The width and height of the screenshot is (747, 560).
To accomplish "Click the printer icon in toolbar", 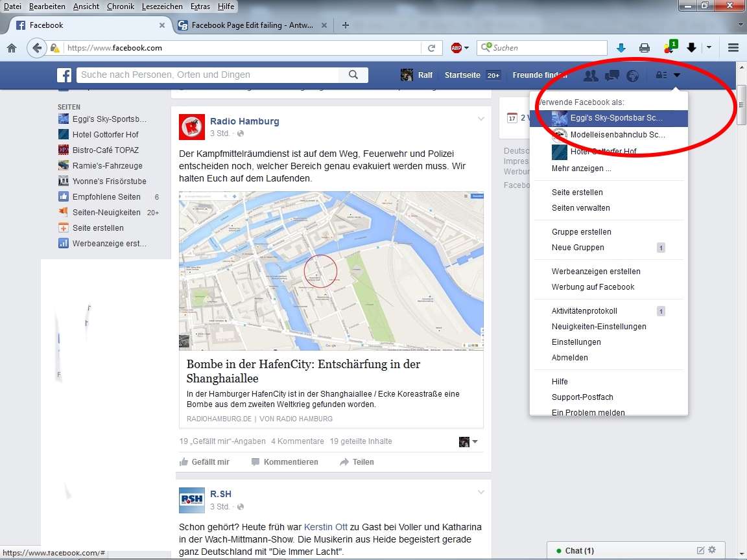I will (644, 47).
